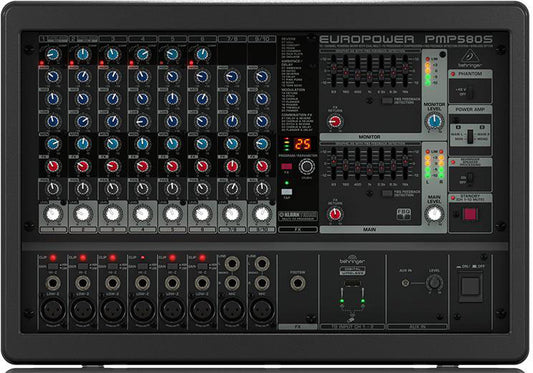Click the MONITOR section label
Screen dimensions: 533x373
coord(369,137)
